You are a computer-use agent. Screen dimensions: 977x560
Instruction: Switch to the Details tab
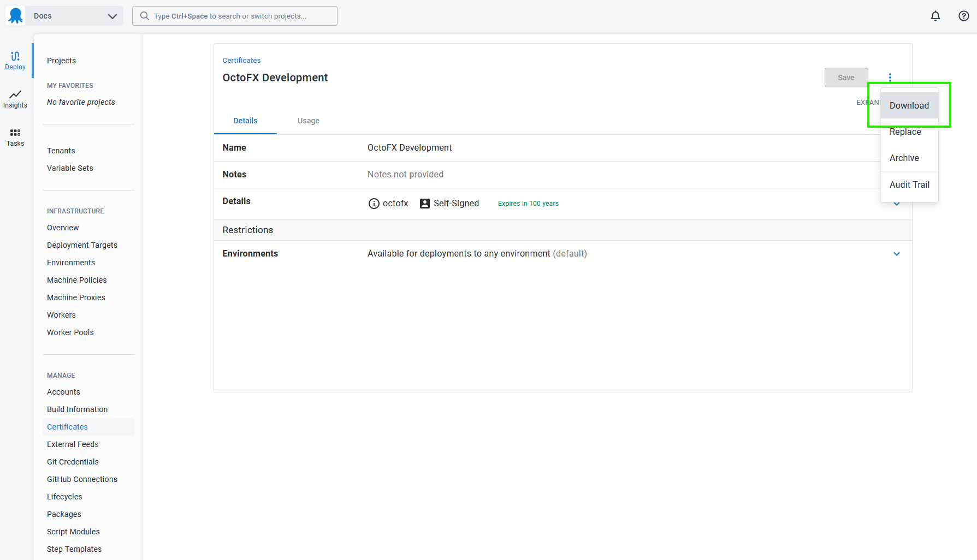click(245, 121)
